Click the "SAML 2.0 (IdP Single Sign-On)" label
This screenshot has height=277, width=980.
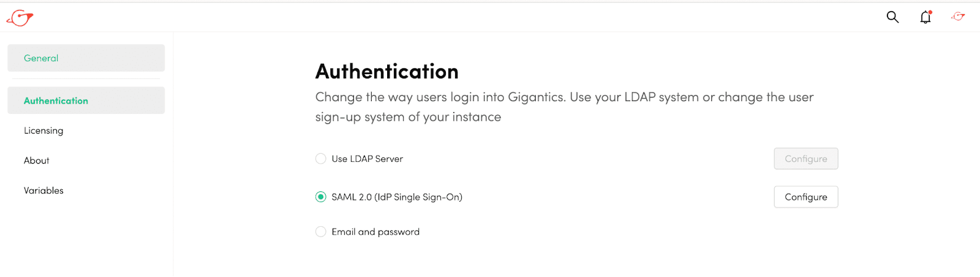click(x=397, y=197)
